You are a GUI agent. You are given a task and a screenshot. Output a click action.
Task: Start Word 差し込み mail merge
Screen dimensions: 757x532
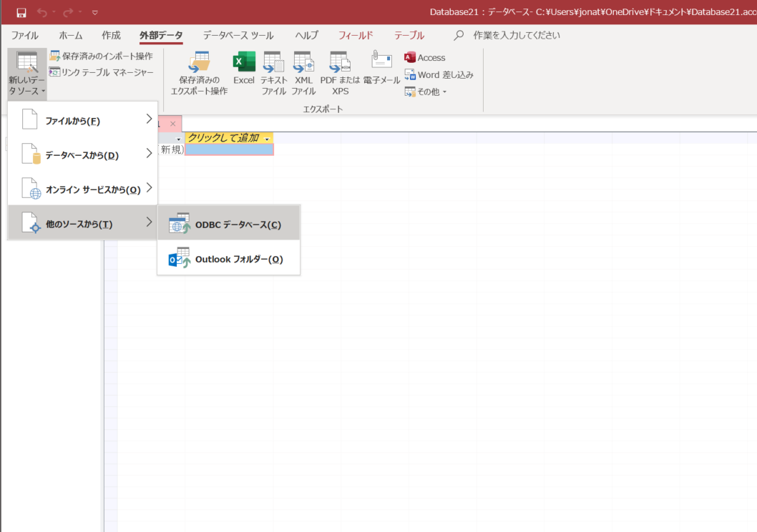[x=436, y=74]
